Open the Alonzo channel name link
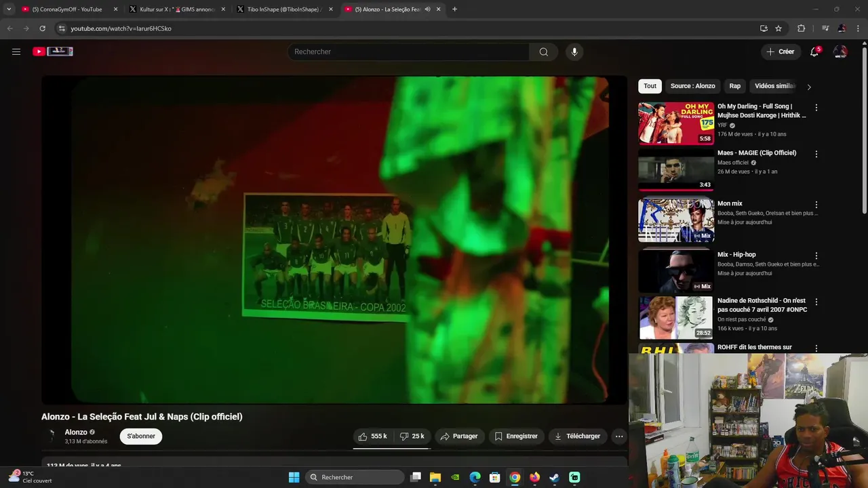Image resolution: width=868 pixels, height=488 pixels. pyautogui.click(x=76, y=432)
